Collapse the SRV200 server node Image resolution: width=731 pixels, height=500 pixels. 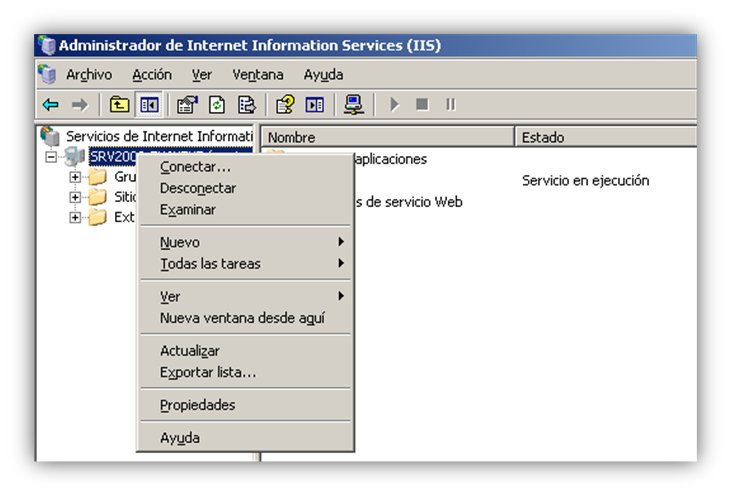[51, 157]
